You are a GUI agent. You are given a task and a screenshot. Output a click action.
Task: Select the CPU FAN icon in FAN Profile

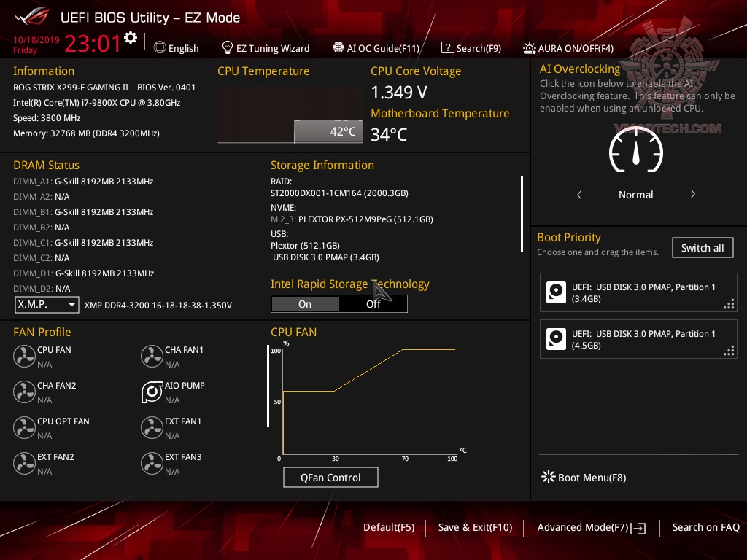click(x=24, y=356)
